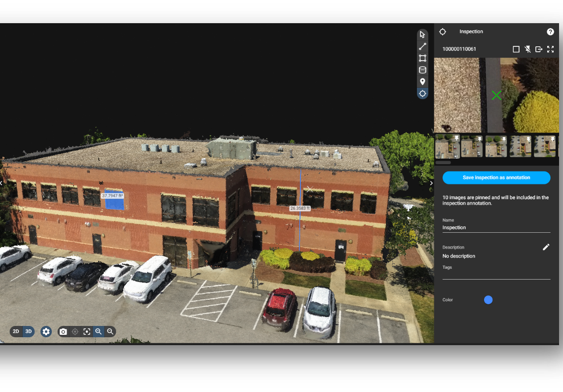Viewport: 563px width, 392px height.
Task: Open the viewer settings gear
Action: 46,332
